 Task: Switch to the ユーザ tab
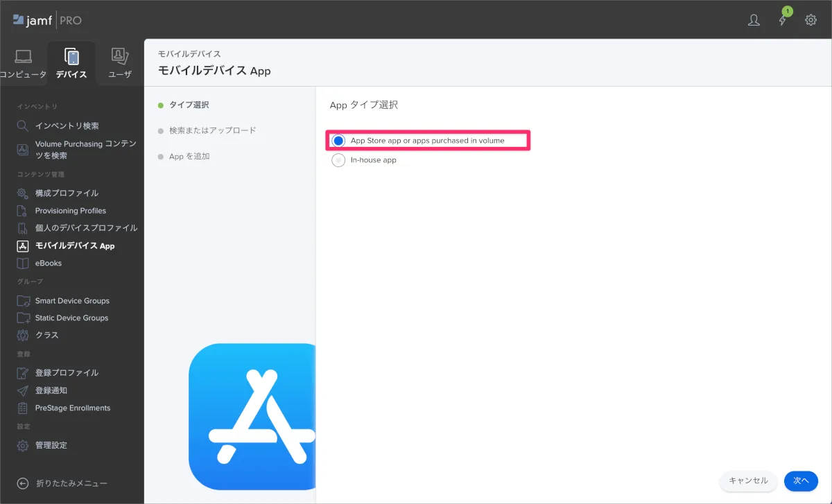click(x=120, y=63)
